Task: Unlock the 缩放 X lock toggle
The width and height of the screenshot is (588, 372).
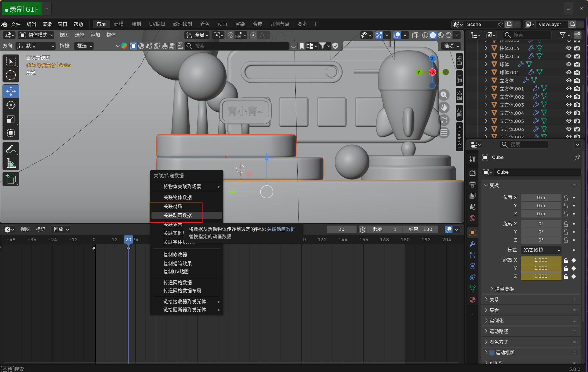Action: [x=566, y=260]
